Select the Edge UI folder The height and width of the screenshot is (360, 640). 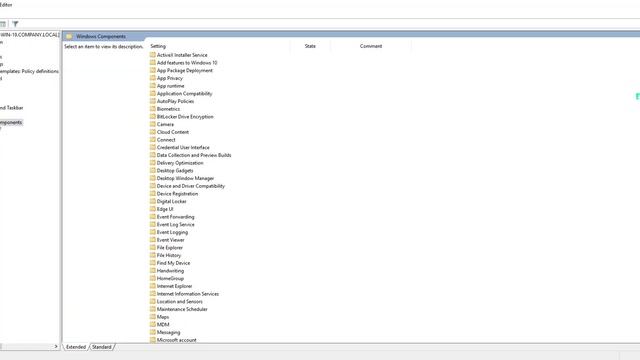162,209
